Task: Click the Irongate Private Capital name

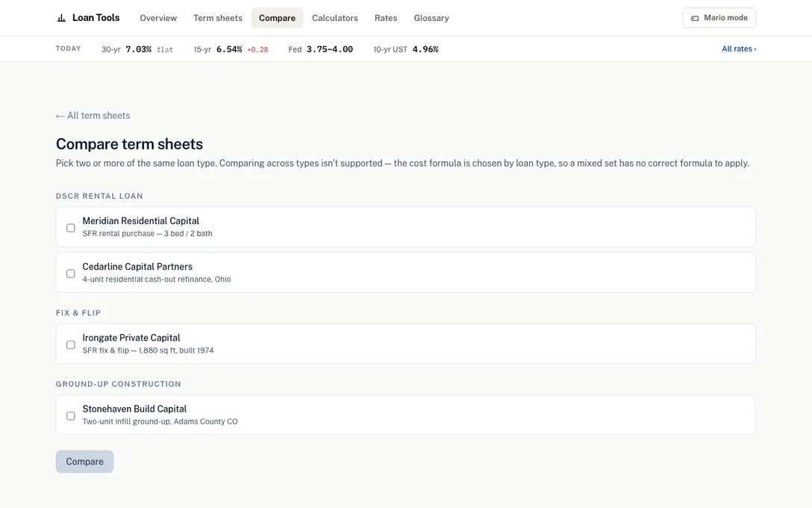Action: pos(131,338)
